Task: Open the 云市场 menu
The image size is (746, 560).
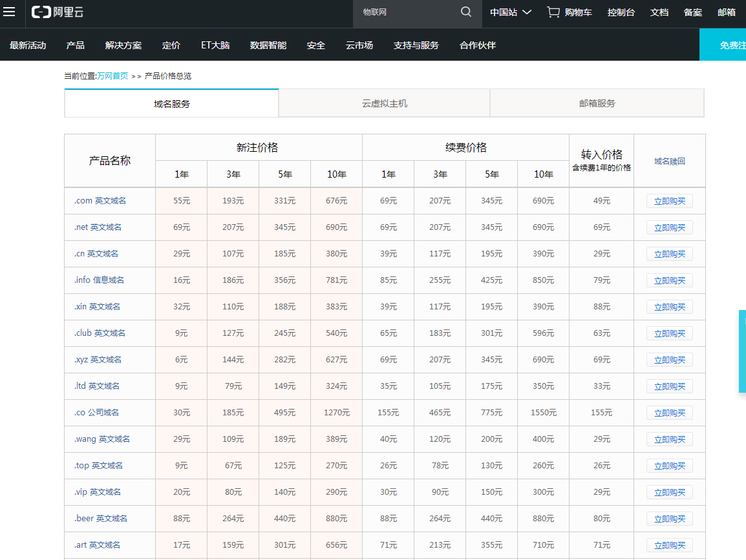Action: [x=359, y=45]
